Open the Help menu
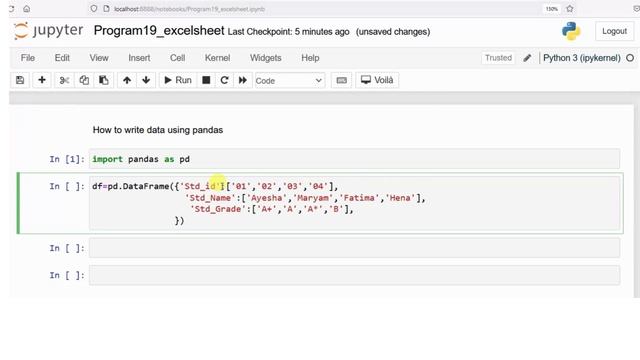 point(310,58)
